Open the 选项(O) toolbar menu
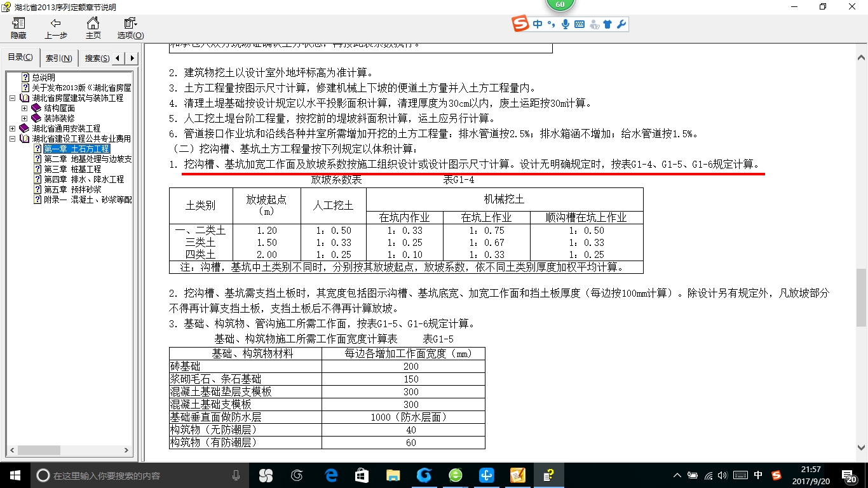This screenshot has width=868, height=488. point(130,29)
